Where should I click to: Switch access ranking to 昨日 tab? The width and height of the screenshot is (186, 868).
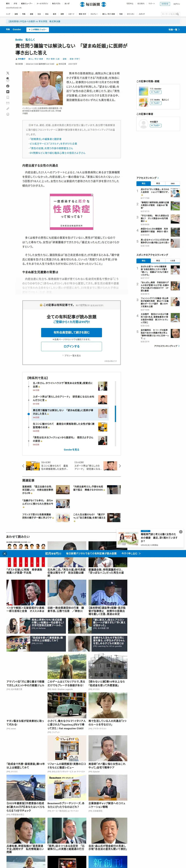[158, 183]
